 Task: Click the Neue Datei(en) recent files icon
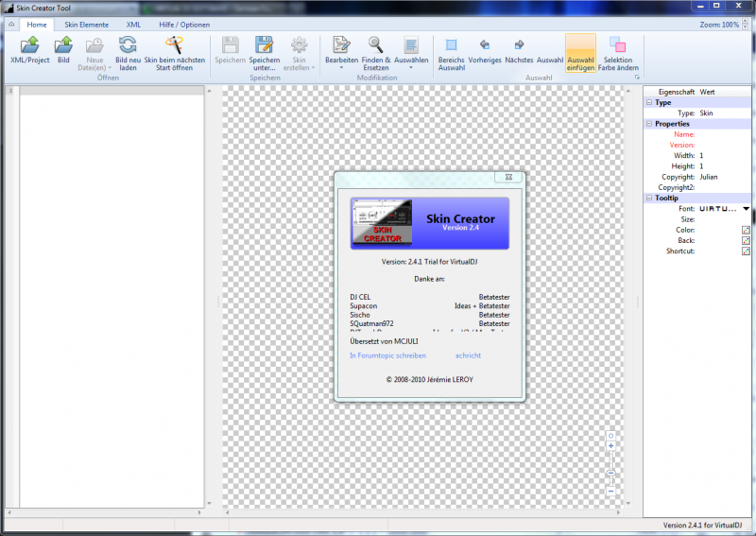coord(94,46)
